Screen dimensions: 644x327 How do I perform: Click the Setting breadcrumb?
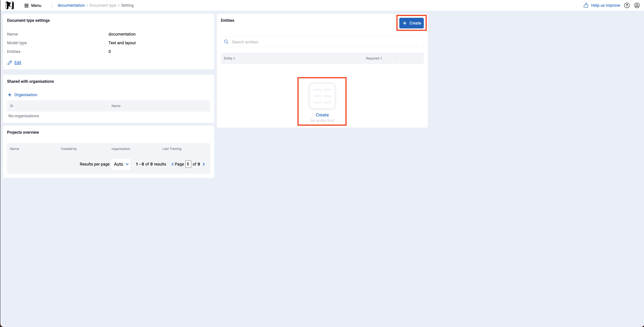(127, 5)
